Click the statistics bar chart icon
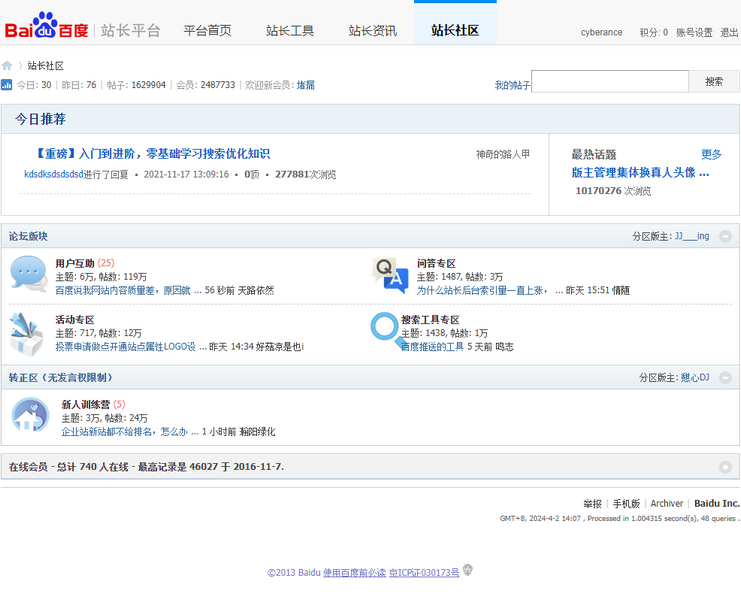This screenshot has width=741, height=600. tap(7, 85)
